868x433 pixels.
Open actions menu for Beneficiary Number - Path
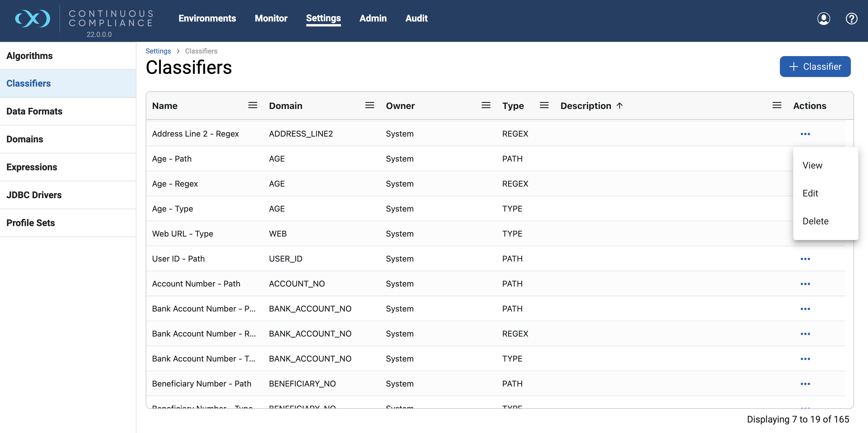[x=805, y=384]
